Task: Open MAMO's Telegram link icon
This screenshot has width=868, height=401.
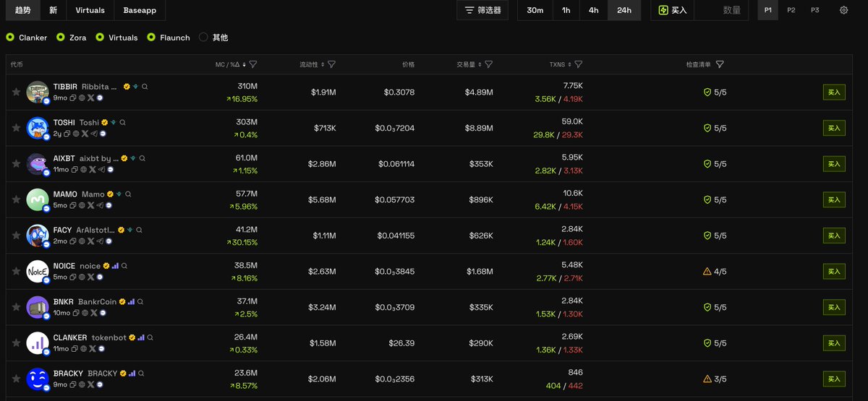Action: click(x=100, y=205)
